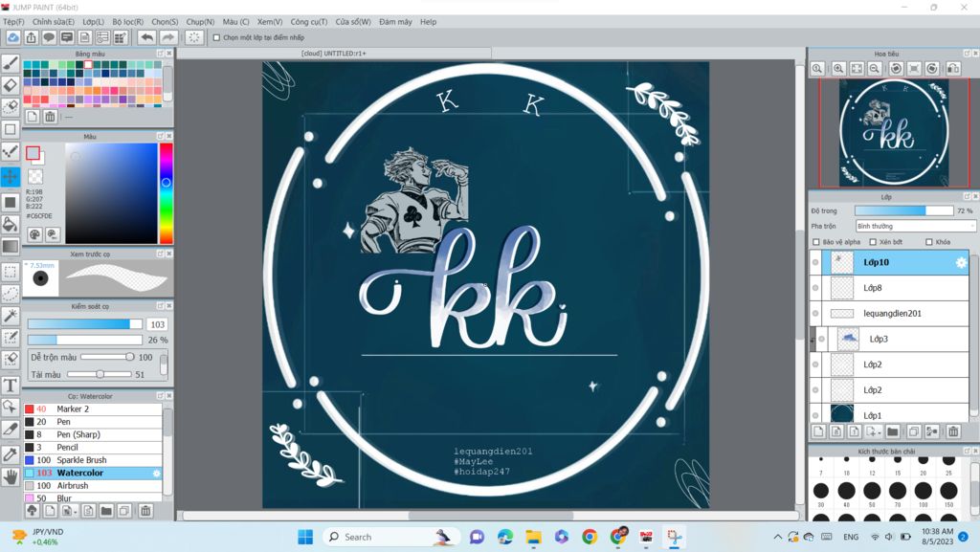Activate the Magic Wand tool
Image resolution: width=980 pixels, height=552 pixels.
click(x=11, y=316)
